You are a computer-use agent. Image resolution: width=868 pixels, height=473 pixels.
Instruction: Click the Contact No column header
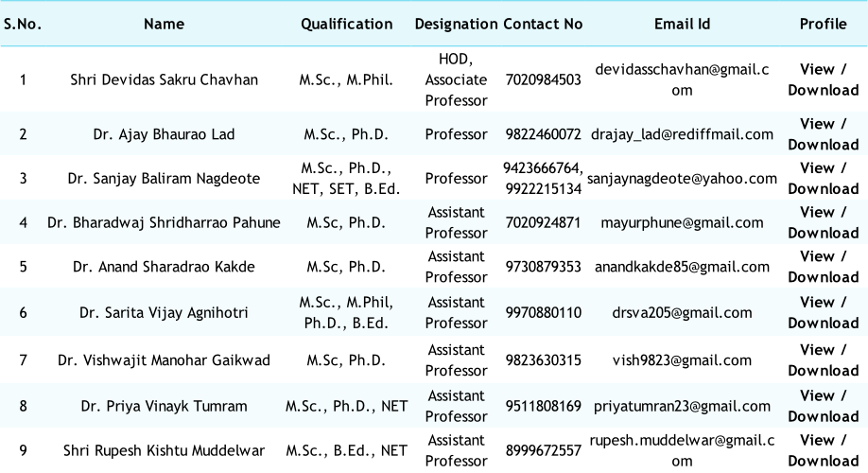tap(543, 24)
